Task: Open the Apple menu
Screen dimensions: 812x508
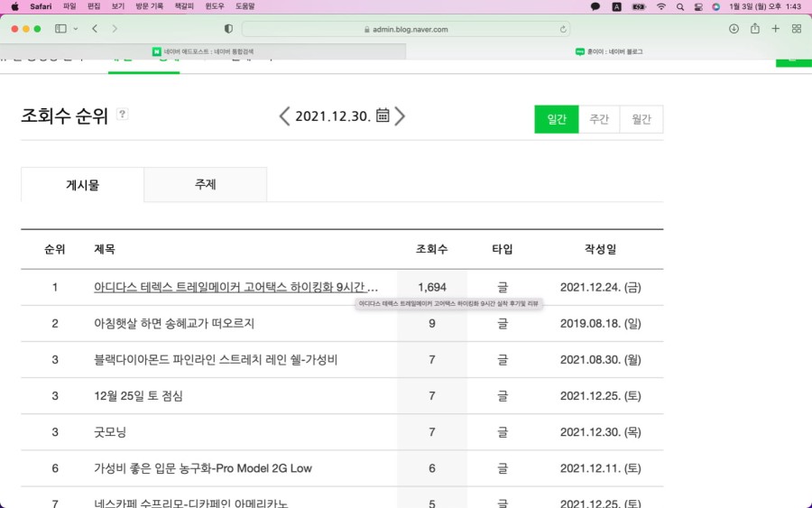Action: [14, 6]
